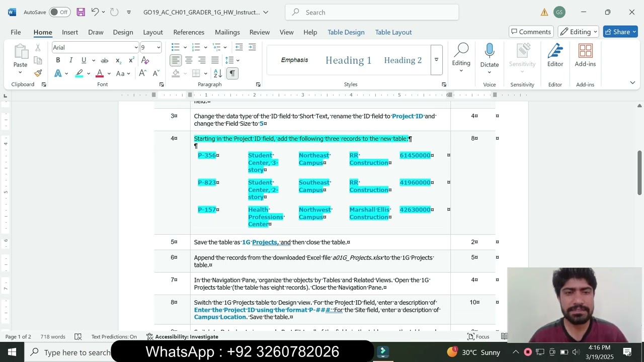Shrink font size icon

click(x=155, y=73)
